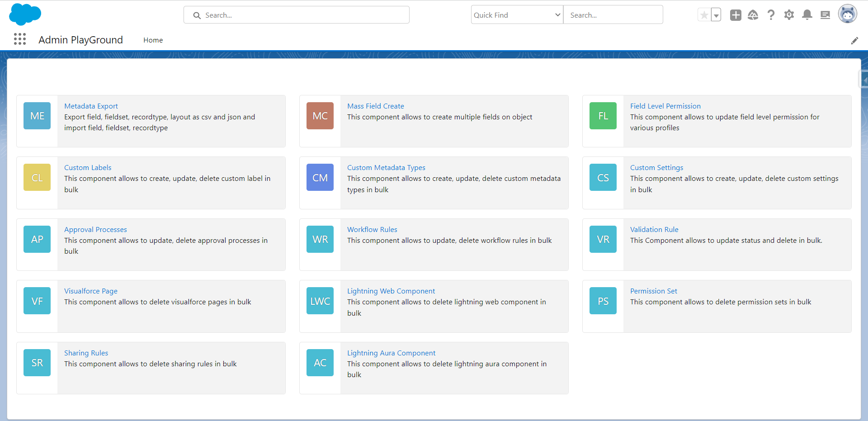This screenshot has width=868, height=421.
Task: Open Global Actions plus icon
Action: click(736, 15)
